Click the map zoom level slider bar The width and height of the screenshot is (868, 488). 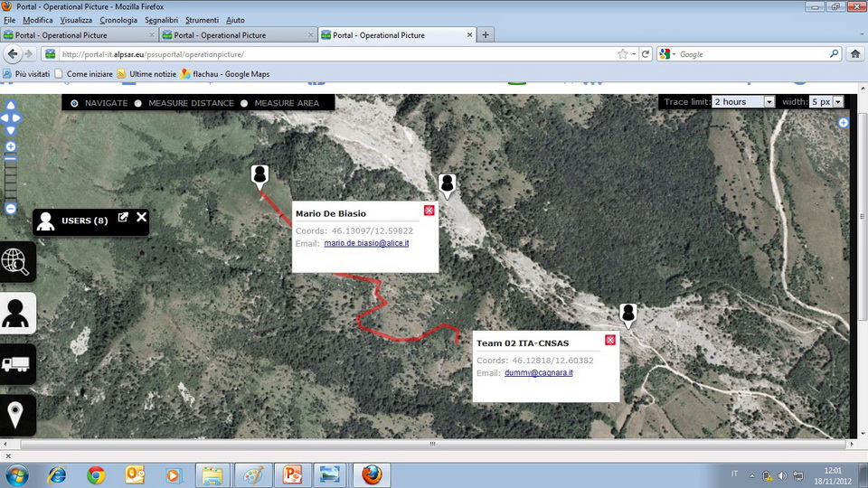[x=11, y=177]
